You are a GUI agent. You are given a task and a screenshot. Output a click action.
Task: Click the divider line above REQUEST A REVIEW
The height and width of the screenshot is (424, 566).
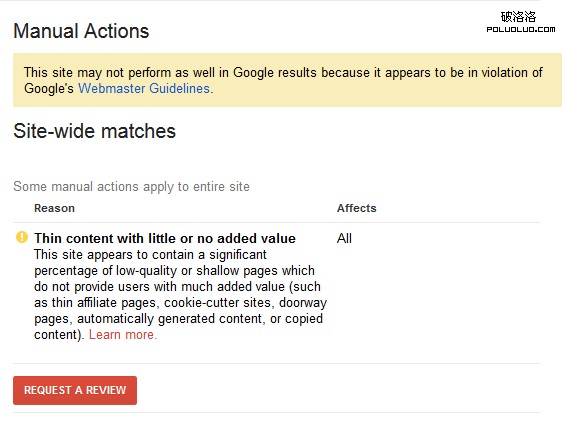click(x=277, y=363)
